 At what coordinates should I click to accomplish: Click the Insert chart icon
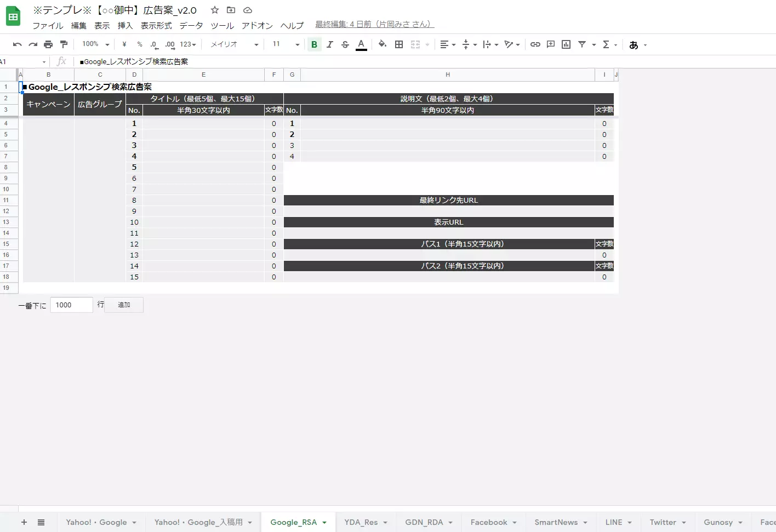[x=566, y=44]
